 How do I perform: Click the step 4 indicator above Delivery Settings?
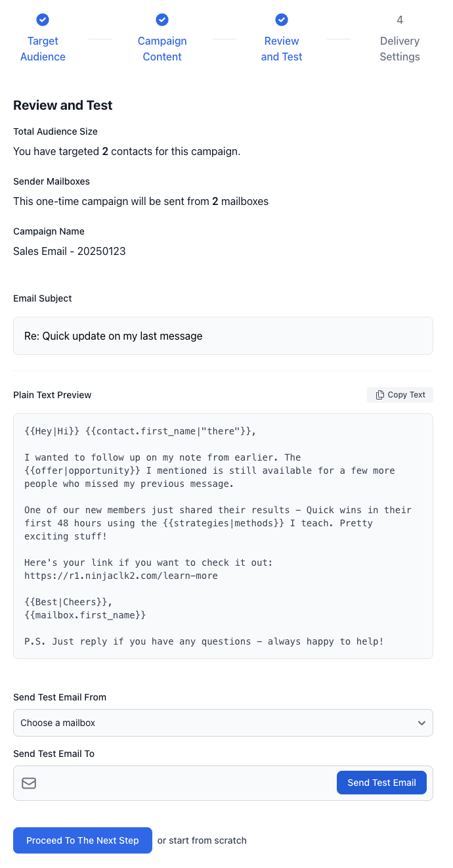(x=400, y=20)
